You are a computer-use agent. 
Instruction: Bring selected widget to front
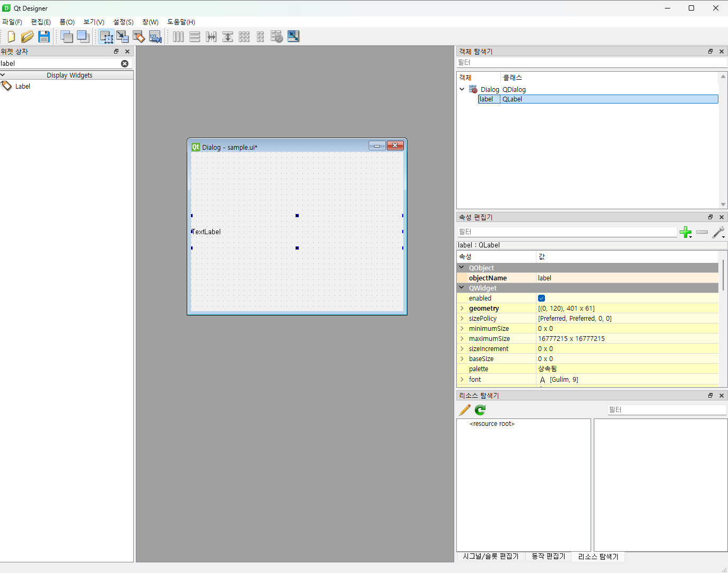pos(83,37)
